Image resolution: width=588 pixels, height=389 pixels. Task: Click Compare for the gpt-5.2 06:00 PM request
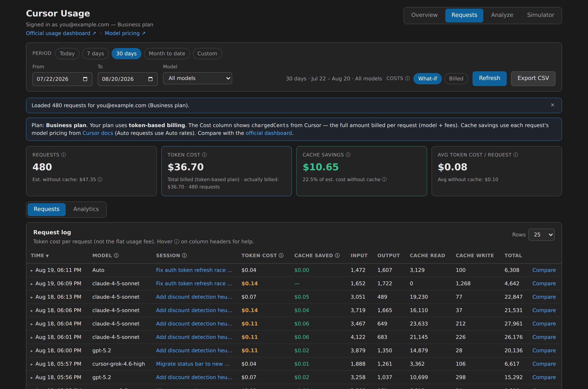pos(544,351)
